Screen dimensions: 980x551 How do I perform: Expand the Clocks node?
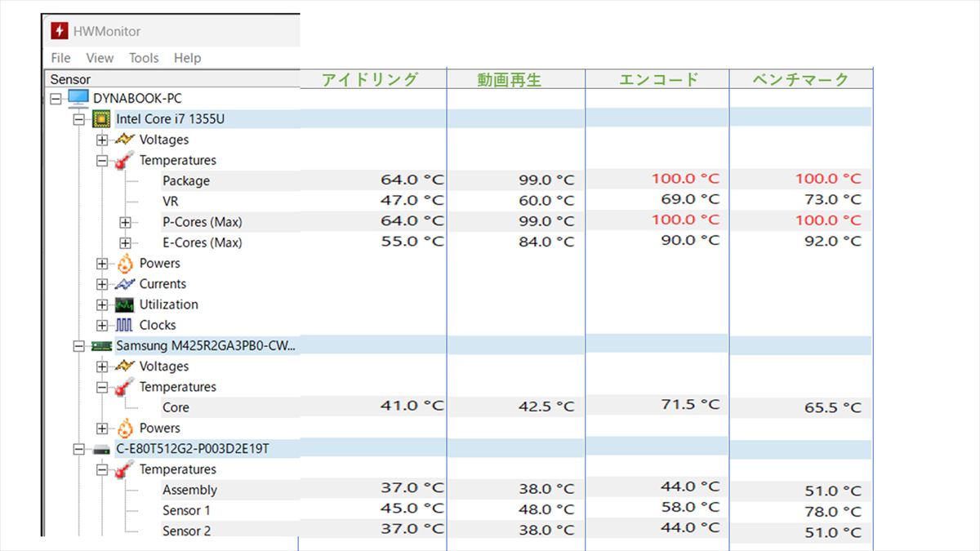coord(102,325)
